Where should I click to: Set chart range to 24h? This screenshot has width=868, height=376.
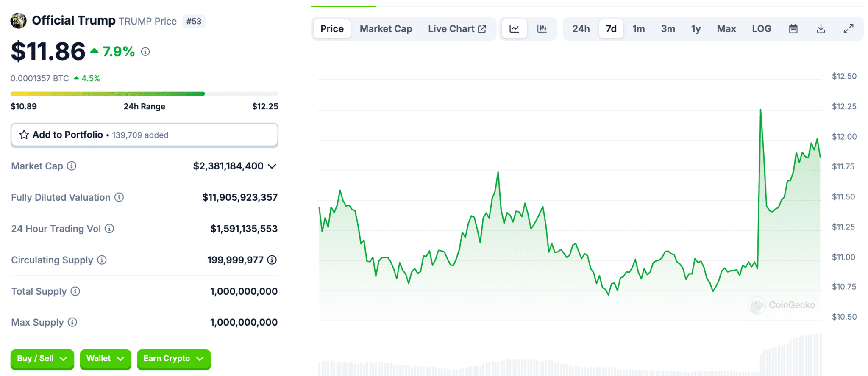tap(581, 29)
